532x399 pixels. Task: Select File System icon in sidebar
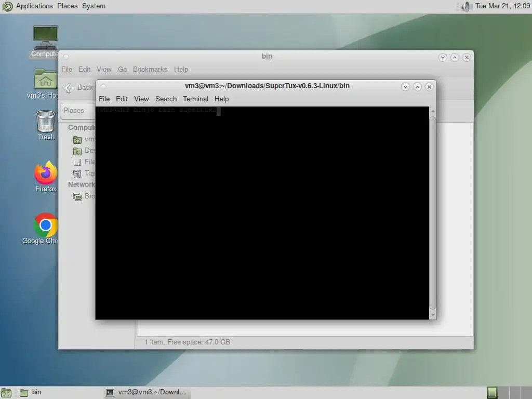coord(77,162)
